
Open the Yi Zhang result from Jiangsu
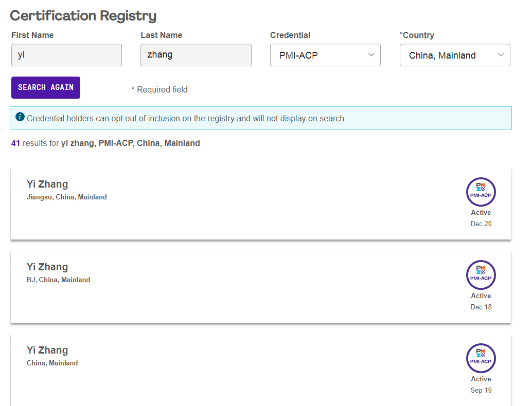click(47, 184)
